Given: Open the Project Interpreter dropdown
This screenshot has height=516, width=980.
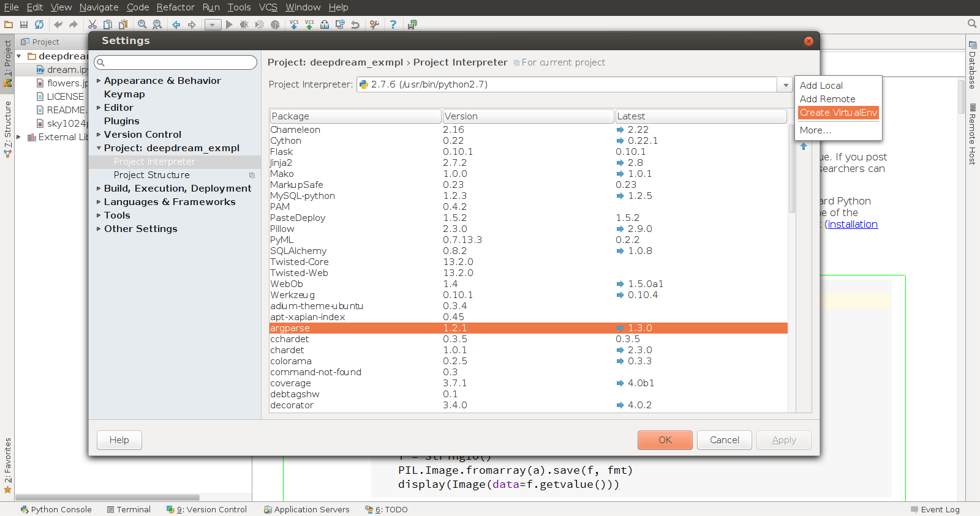Looking at the screenshot, I should pyautogui.click(x=785, y=85).
